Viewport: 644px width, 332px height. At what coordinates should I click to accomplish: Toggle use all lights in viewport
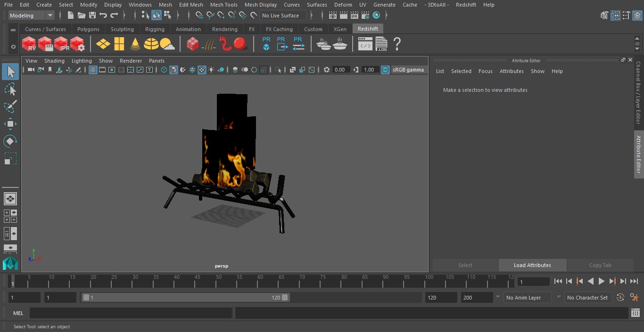211,70
